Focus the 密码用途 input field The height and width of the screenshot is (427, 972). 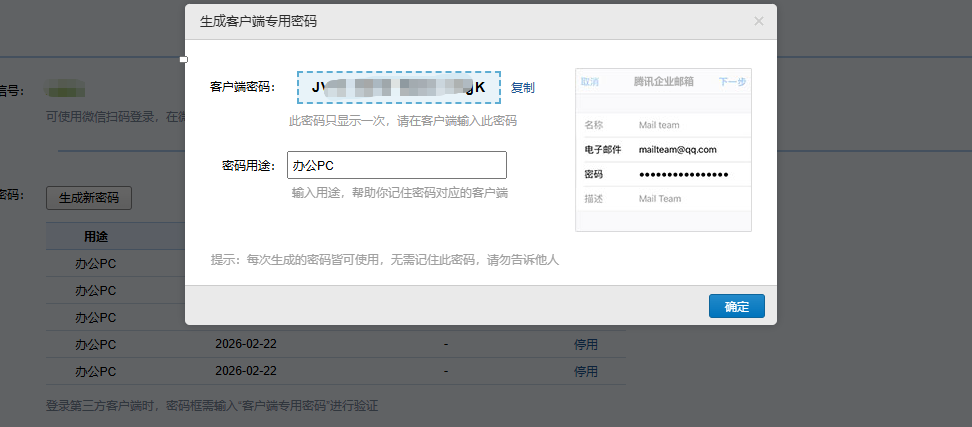(396, 165)
